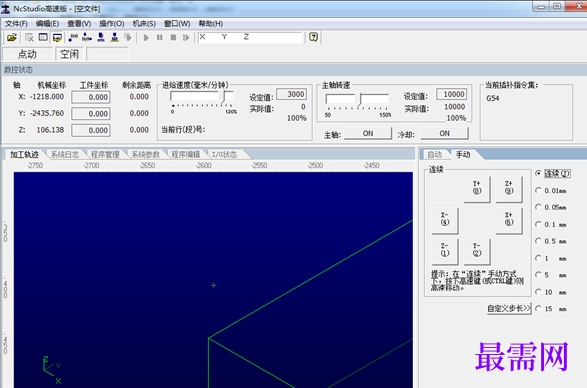Select the 10 mm step radio button

pos(538,292)
